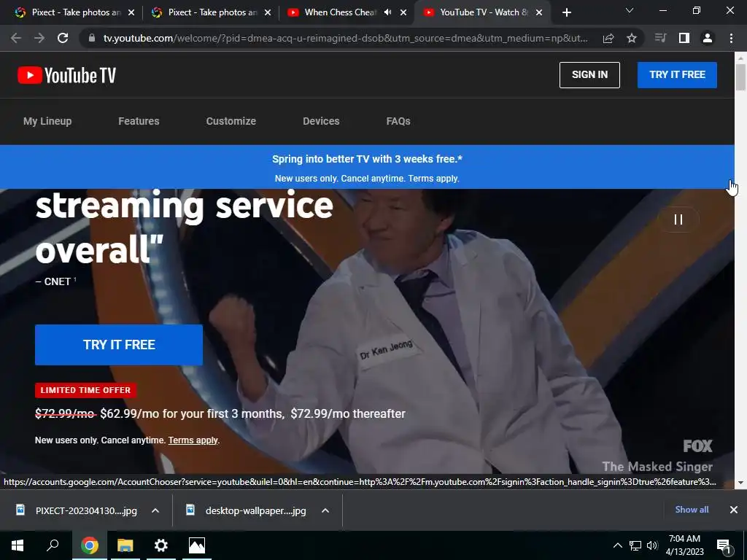Open the notification center icon

(724, 546)
